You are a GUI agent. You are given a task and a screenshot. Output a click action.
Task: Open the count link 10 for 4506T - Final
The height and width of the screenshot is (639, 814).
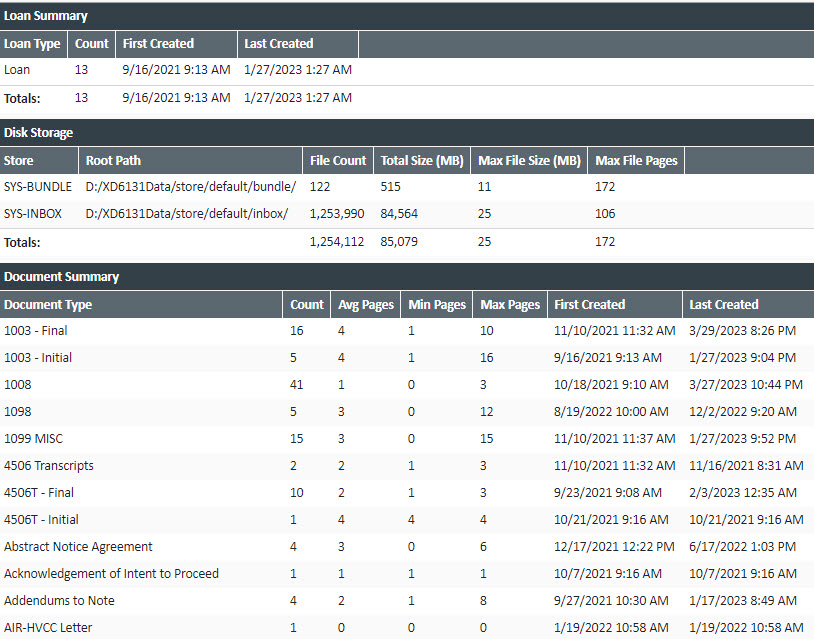pos(297,493)
